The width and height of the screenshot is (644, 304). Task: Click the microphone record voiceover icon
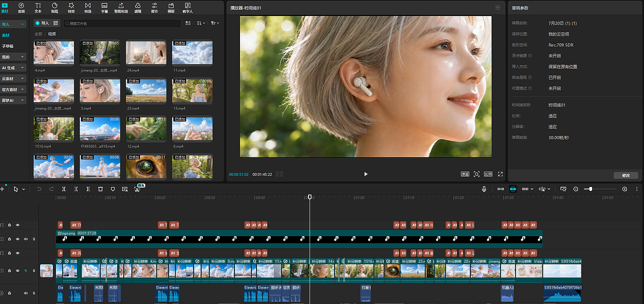point(484,189)
